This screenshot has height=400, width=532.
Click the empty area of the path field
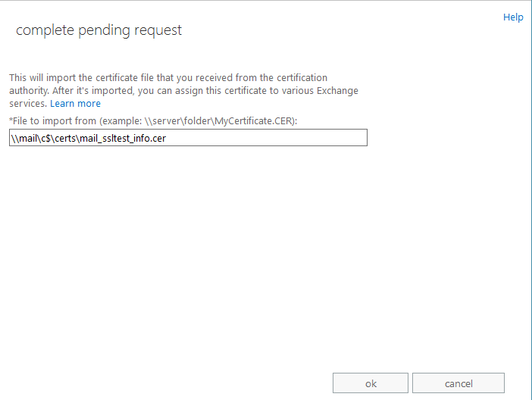tap(266, 138)
